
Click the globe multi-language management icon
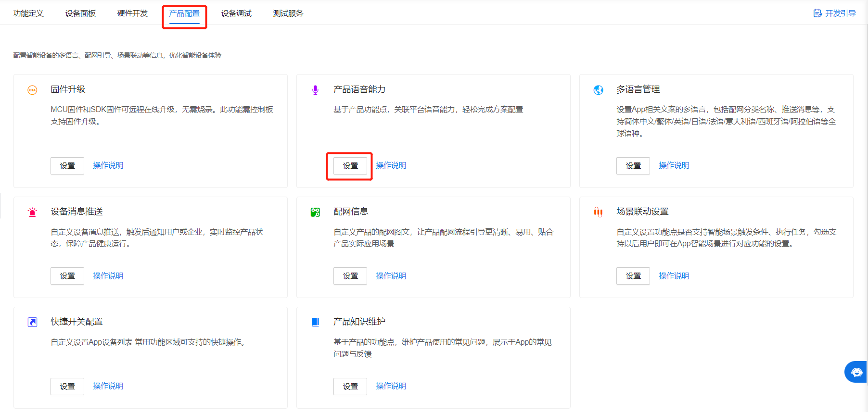598,90
